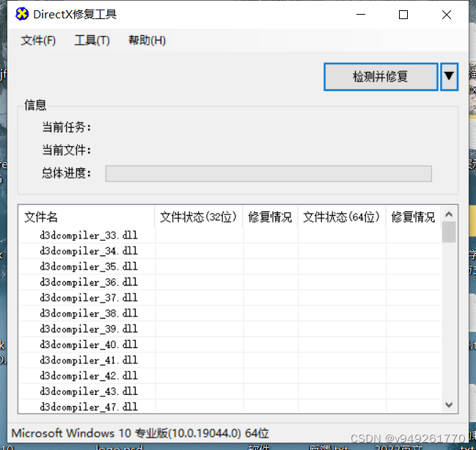Select the d3dcompiler_39.dll row
The image size is (476, 450).
230,329
